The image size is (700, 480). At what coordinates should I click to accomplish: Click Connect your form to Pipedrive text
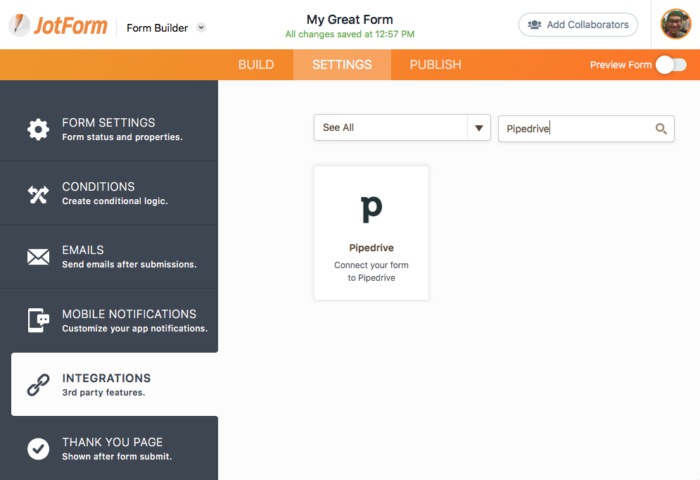click(x=371, y=271)
